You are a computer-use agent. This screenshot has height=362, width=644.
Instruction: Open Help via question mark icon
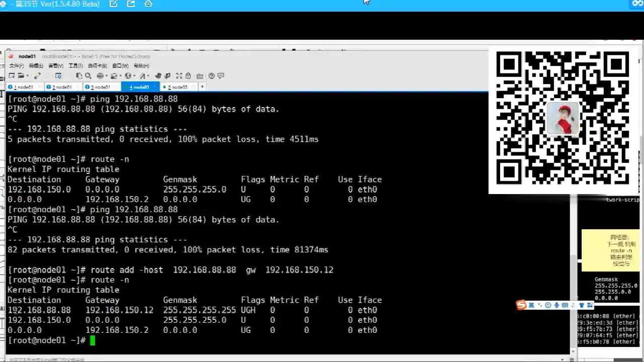pyautogui.click(x=211, y=76)
